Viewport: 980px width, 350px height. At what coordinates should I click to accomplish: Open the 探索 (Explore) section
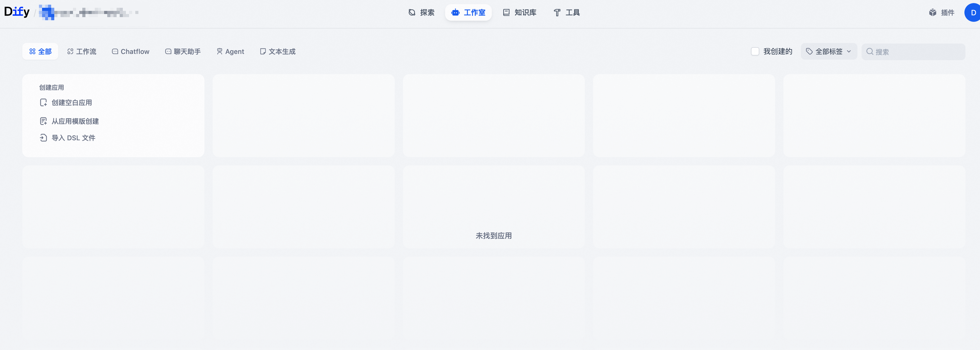(x=421, y=12)
